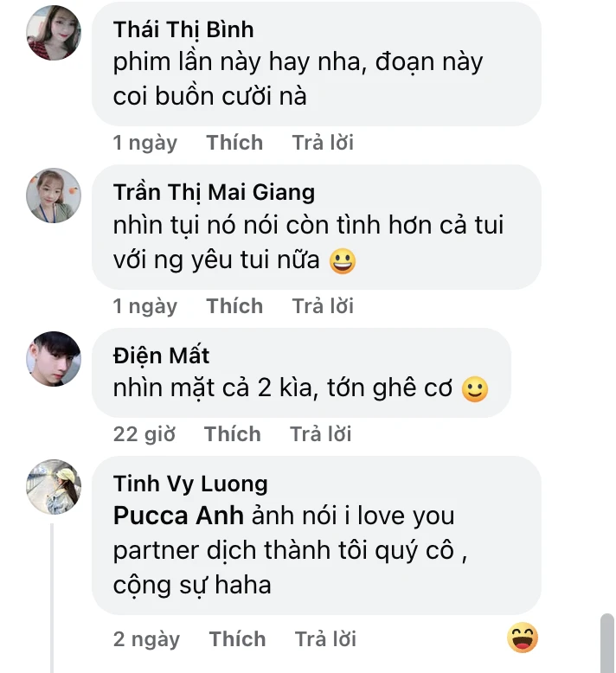Open Trần Thị Mai Giang's profile name

(x=214, y=191)
